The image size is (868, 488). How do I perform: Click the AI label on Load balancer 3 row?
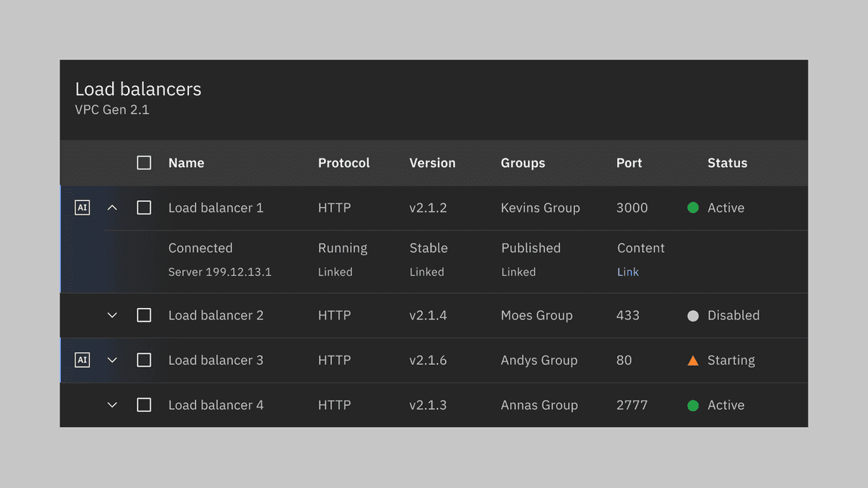pos(82,360)
